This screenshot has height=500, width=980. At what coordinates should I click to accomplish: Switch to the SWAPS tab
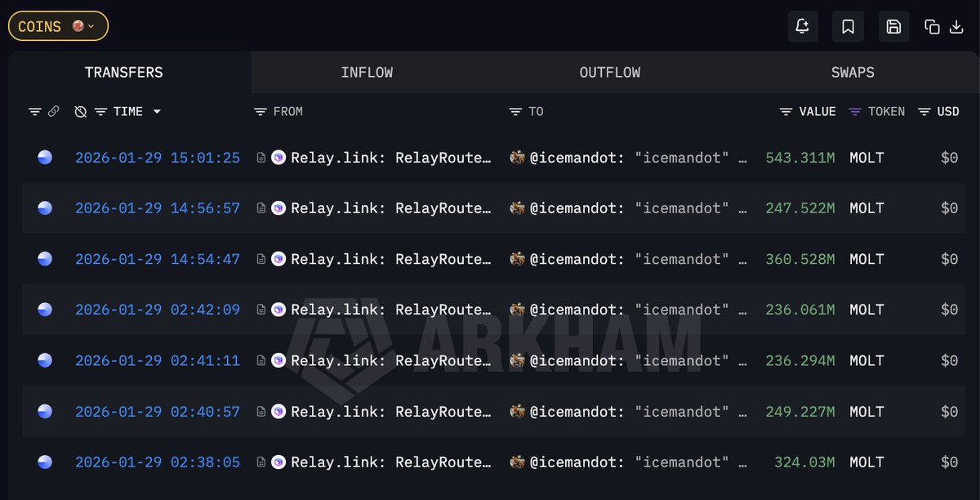pyautogui.click(x=853, y=73)
